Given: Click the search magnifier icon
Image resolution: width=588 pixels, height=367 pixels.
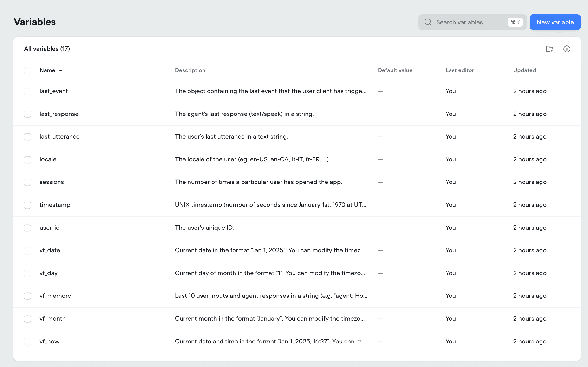Looking at the screenshot, I should [x=428, y=22].
